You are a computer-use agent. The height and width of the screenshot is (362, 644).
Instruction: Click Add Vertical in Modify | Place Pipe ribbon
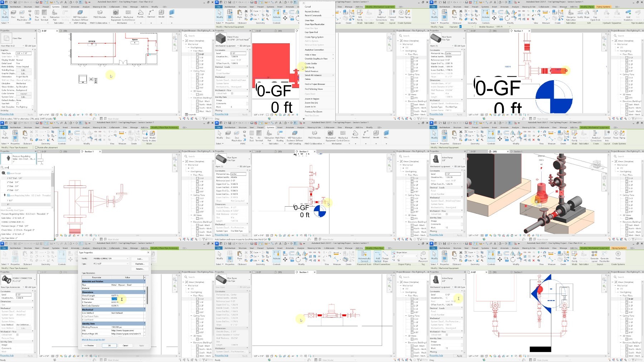click(x=377, y=256)
